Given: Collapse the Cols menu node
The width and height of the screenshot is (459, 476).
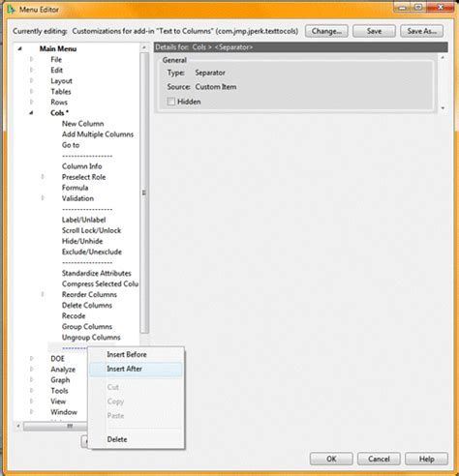Looking at the screenshot, I should [x=31, y=113].
